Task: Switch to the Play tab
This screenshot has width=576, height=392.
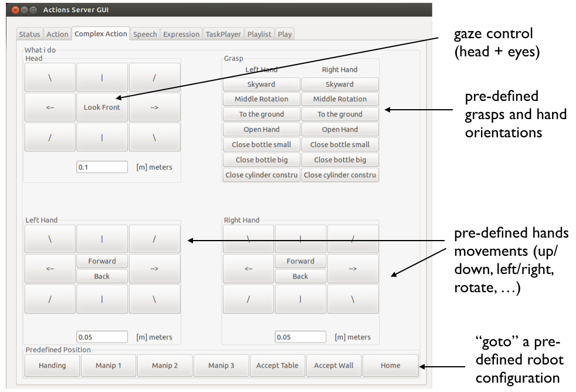Action: 284,34
